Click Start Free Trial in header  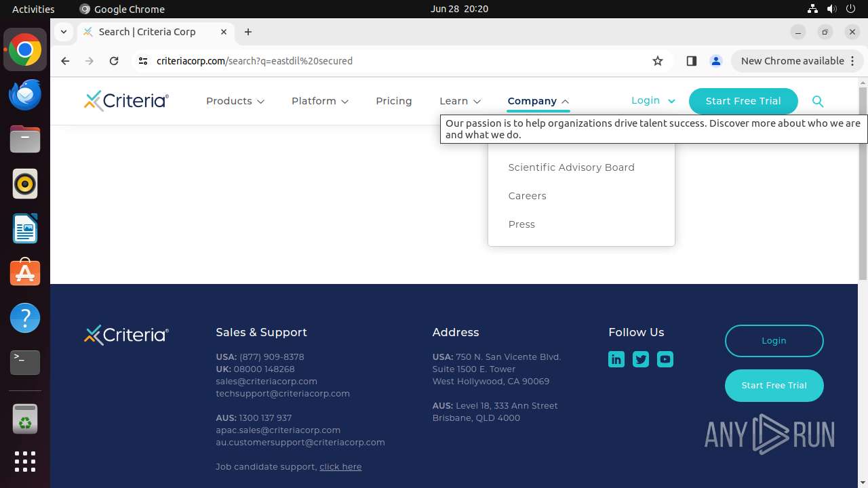point(743,101)
